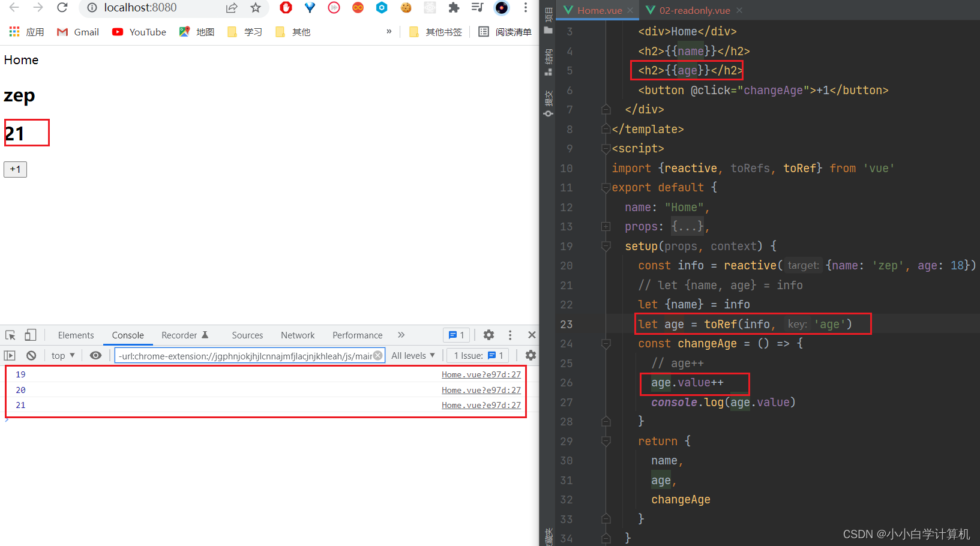980x546 pixels.
Task: Open the red ad-blocker extension icon
Action: [286, 7]
